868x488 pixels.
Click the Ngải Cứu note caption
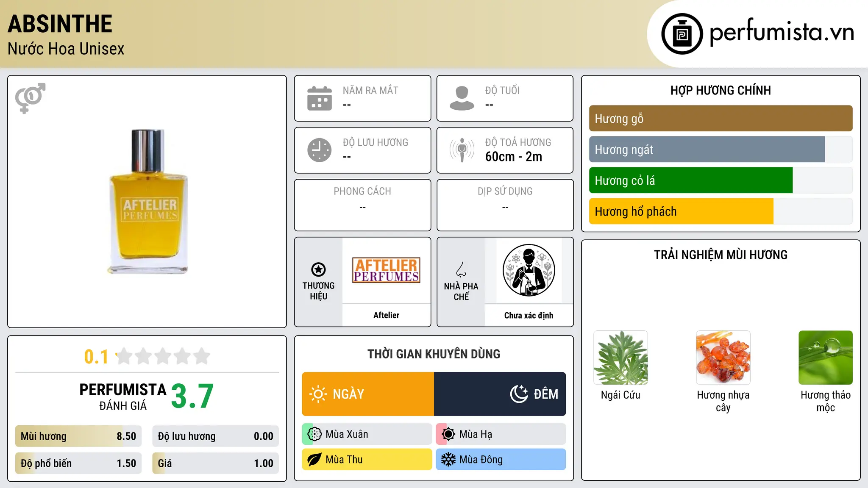tap(620, 395)
